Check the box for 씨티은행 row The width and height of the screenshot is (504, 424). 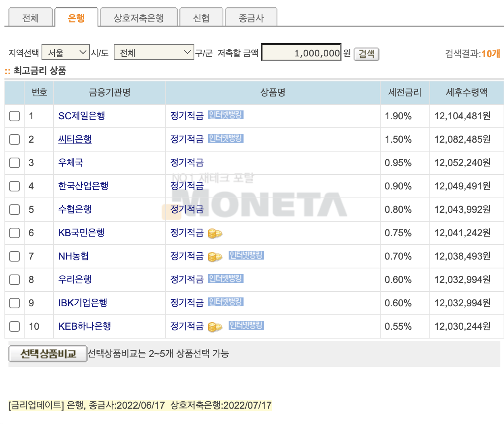[x=15, y=139]
